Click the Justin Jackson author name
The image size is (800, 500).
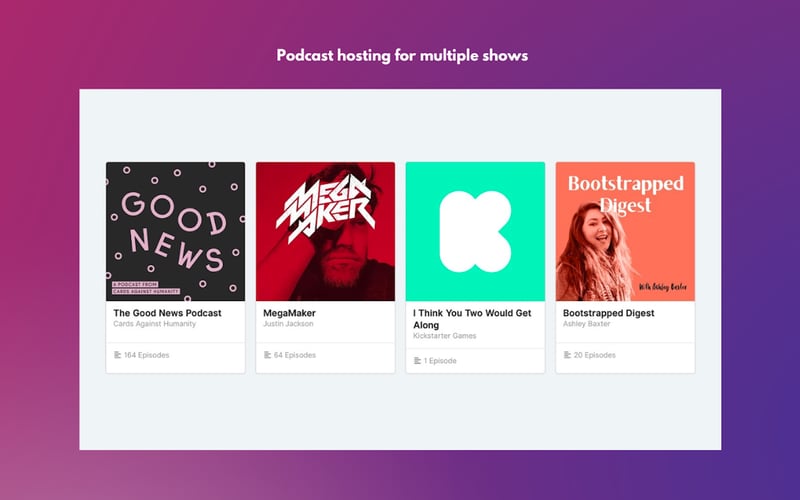point(288,324)
